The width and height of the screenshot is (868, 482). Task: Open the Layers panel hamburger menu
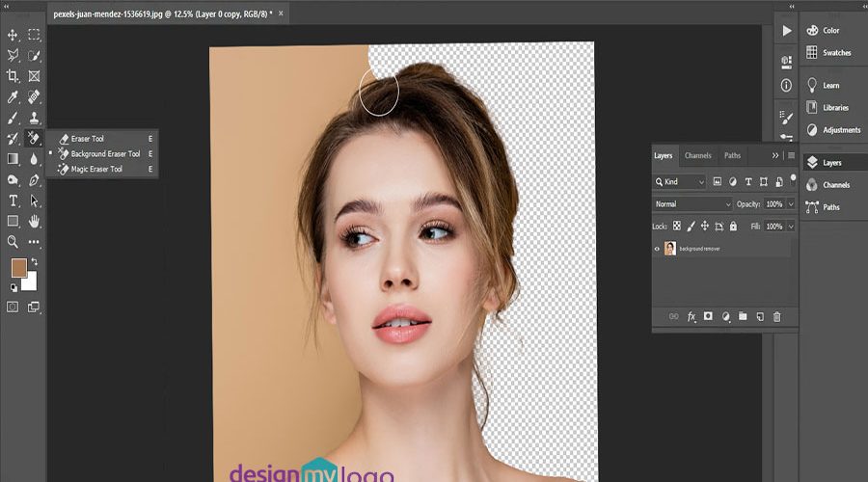791,155
